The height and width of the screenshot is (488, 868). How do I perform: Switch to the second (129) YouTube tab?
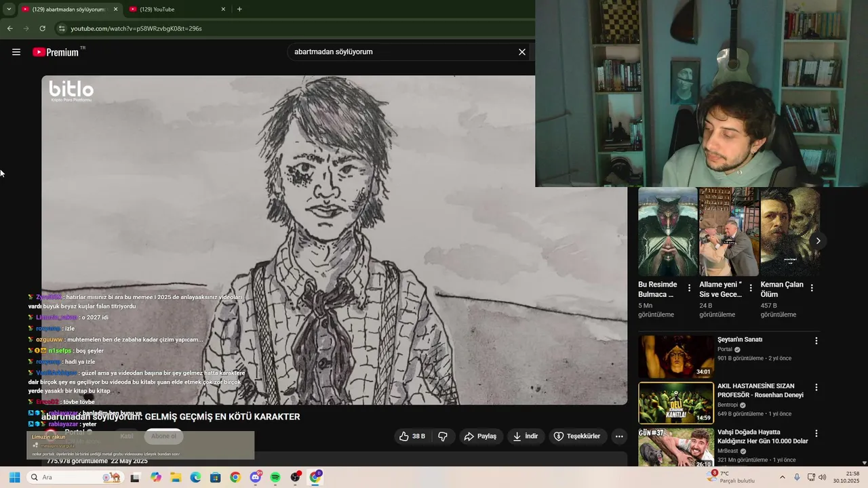click(x=176, y=9)
